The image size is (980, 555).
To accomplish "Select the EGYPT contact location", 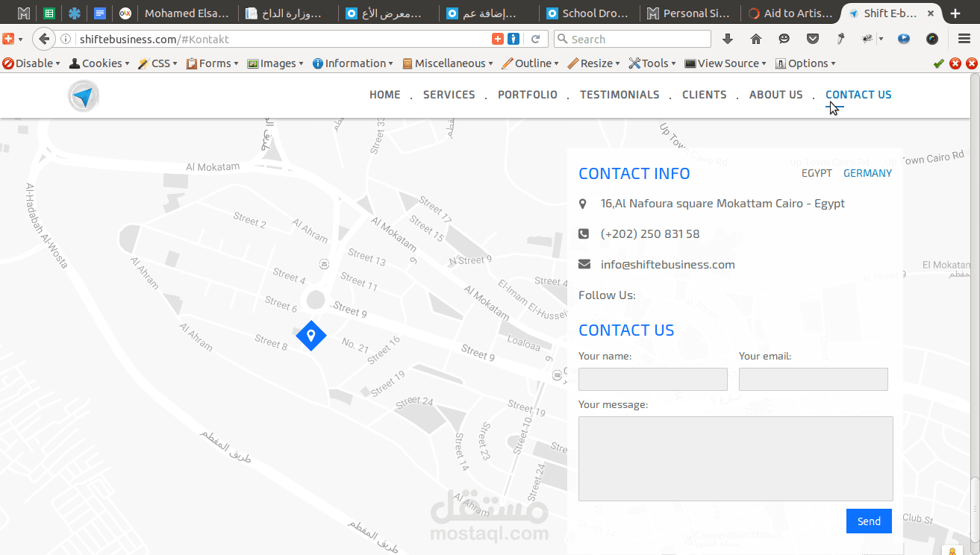I will pos(817,173).
